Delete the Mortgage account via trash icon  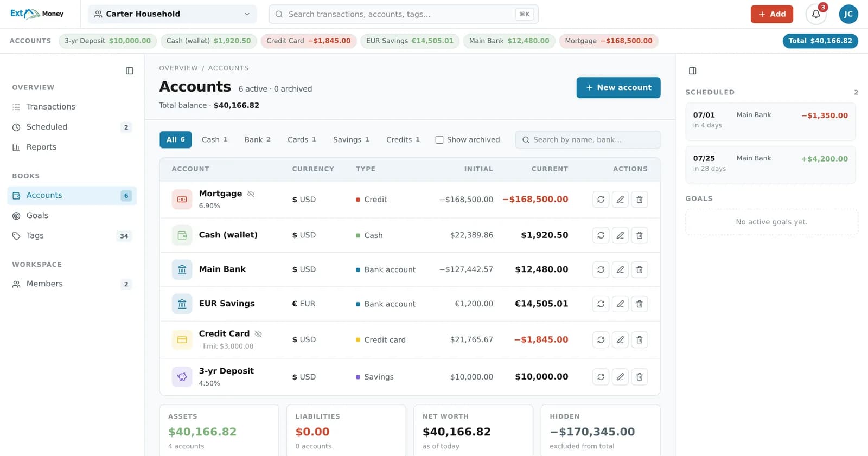(640, 200)
